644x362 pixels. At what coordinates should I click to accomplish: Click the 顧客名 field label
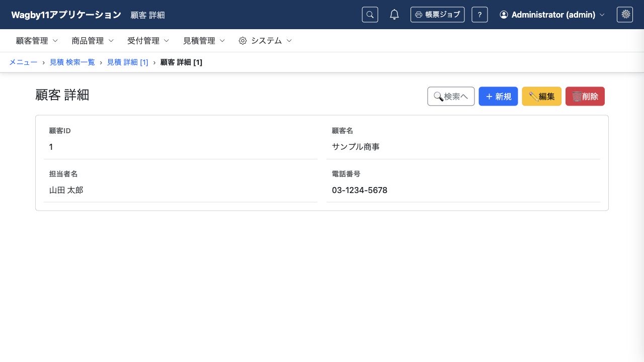pyautogui.click(x=343, y=131)
